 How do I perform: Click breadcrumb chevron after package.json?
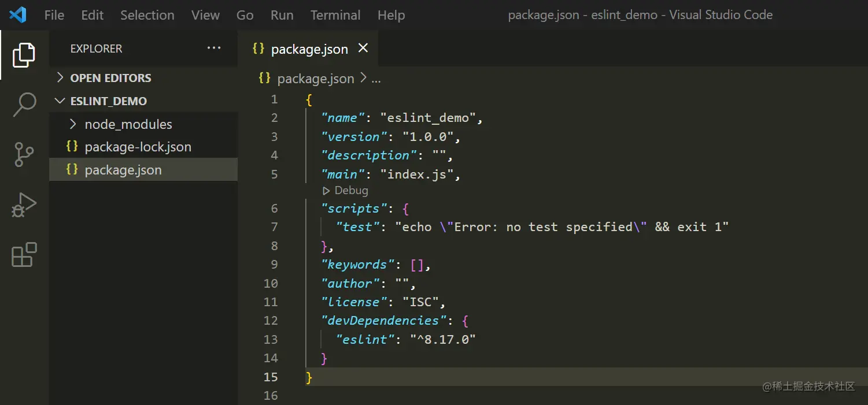click(x=363, y=78)
